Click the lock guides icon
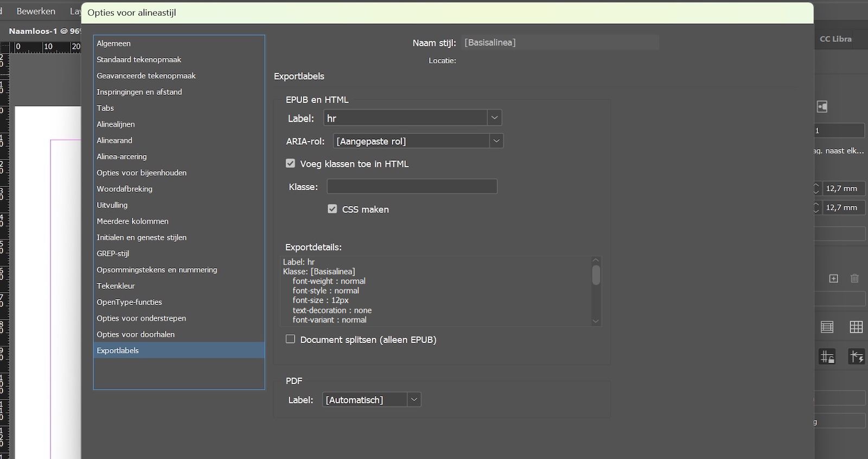The width and height of the screenshot is (868, 459). [827, 357]
